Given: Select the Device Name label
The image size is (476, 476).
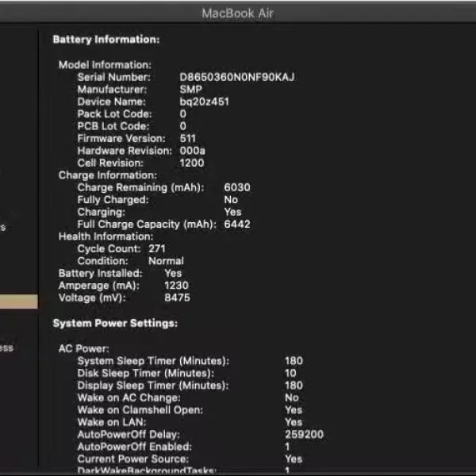Looking at the screenshot, I should [x=111, y=102].
